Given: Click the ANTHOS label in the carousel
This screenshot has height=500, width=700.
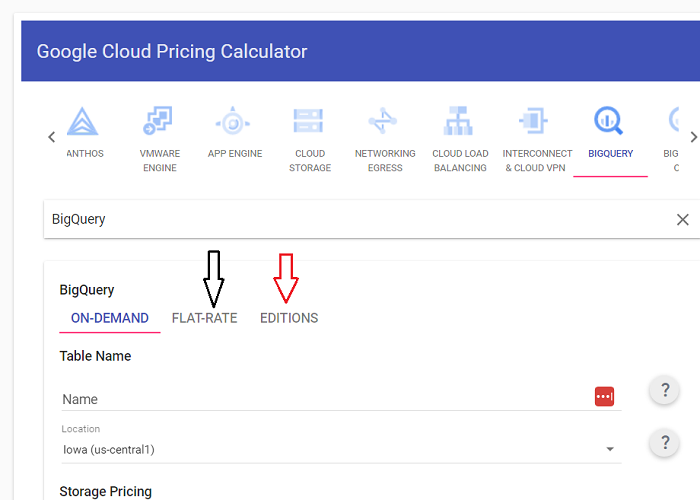Looking at the screenshot, I should point(85,154).
